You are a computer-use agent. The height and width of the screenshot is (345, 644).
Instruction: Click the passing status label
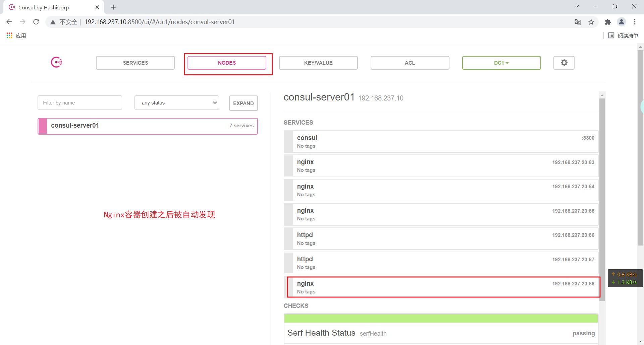click(584, 333)
